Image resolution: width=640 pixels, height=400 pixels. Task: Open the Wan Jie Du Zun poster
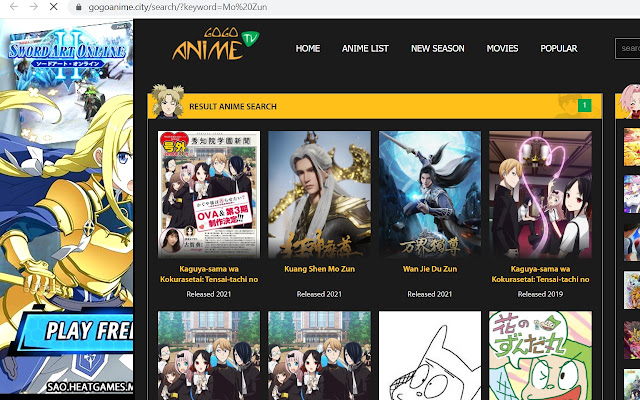coord(430,195)
